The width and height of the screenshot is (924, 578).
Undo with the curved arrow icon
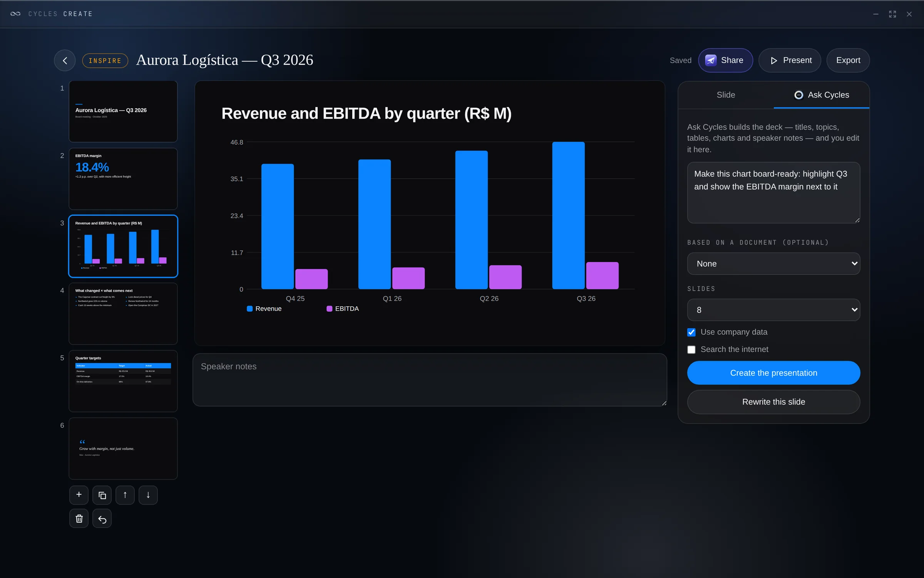(102, 518)
